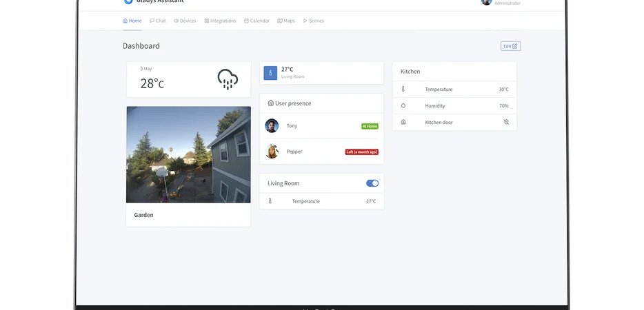Open the Devices tab

pyautogui.click(x=185, y=21)
